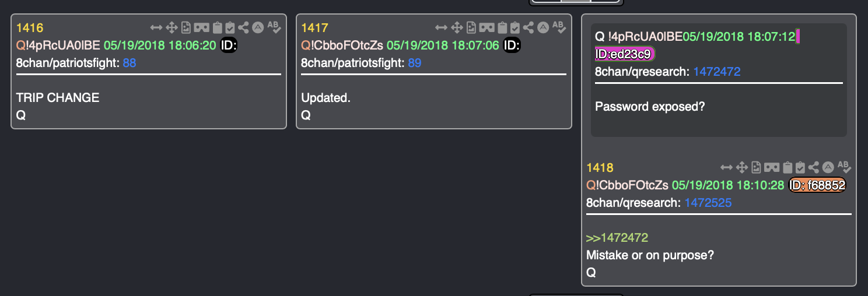868x296 pixels.
Task: Open patriotsfight post link 89
Action: 414,63
